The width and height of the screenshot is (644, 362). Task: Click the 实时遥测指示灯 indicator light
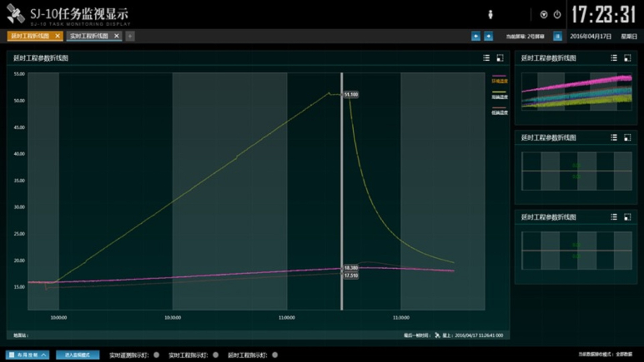[x=156, y=355]
